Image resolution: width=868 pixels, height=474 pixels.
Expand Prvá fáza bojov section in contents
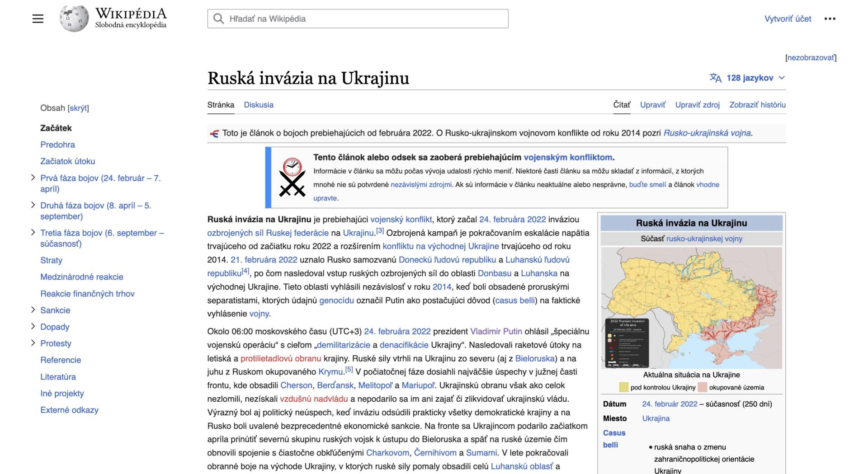(33, 178)
